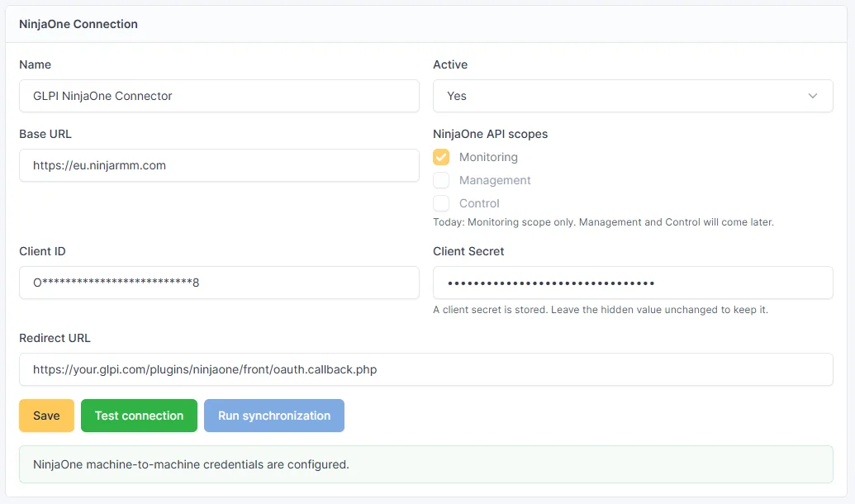Select the 'NinjaOne Connection' panel heading
The image size is (855, 504).
tap(78, 24)
